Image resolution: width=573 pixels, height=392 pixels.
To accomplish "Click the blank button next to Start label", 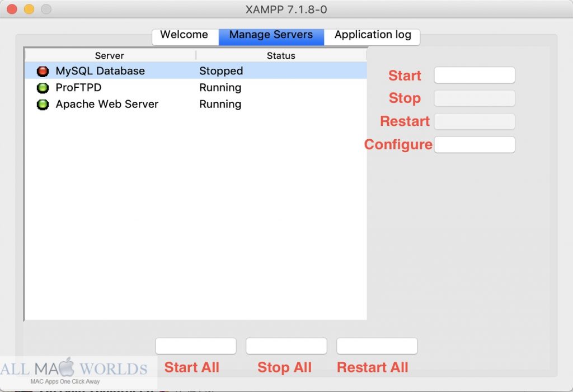I will [x=475, y=75].
